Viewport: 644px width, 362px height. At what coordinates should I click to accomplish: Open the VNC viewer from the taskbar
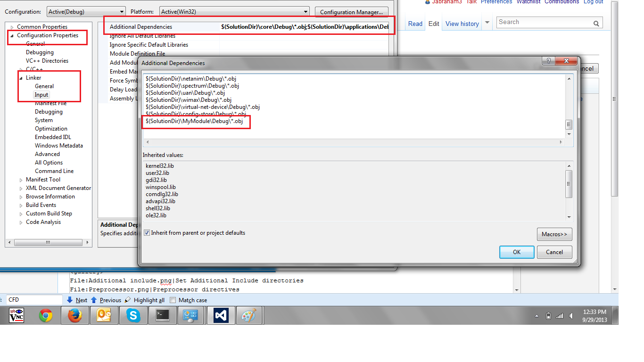click(x=17, y=315)
